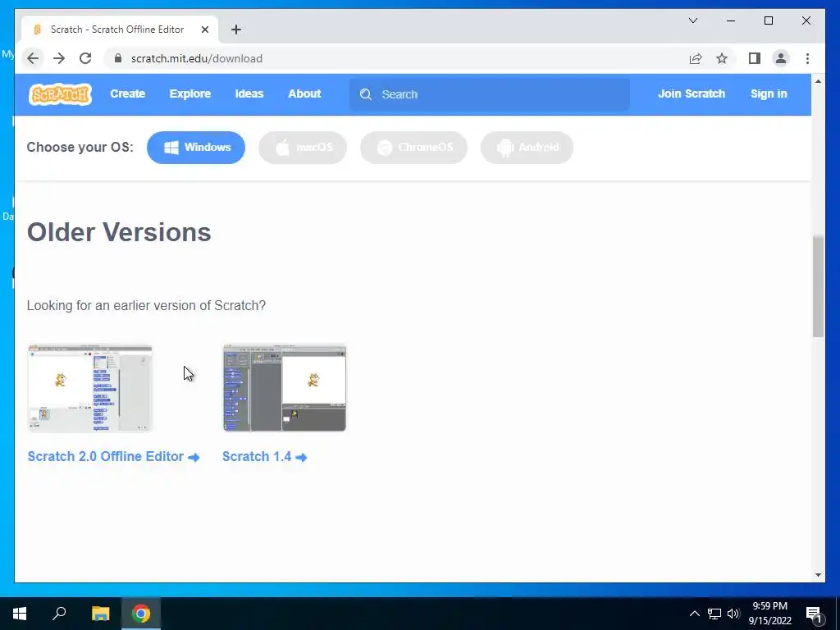The height and width of the screenshot is (630, 840).
Task: Click Scratch 2.0 editor thumbnail
Action: pyautogui.click(x=90, y=388)
